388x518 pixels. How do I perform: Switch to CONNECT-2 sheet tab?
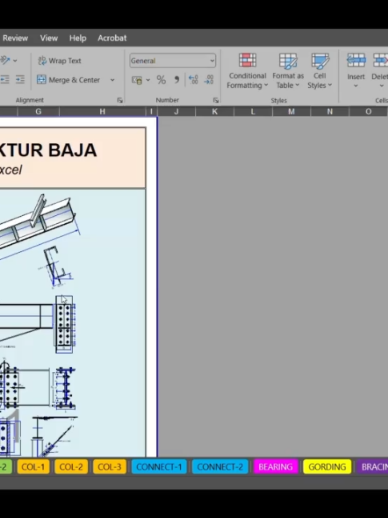tap(220, 467)
